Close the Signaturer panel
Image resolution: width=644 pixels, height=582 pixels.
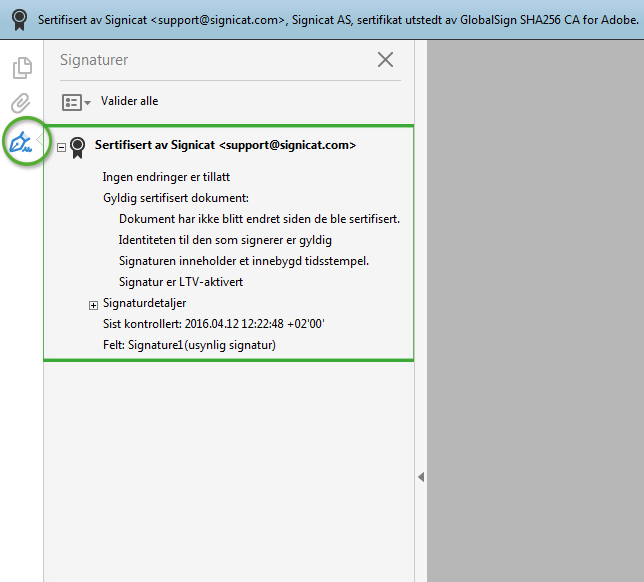(x=385, y=60)
